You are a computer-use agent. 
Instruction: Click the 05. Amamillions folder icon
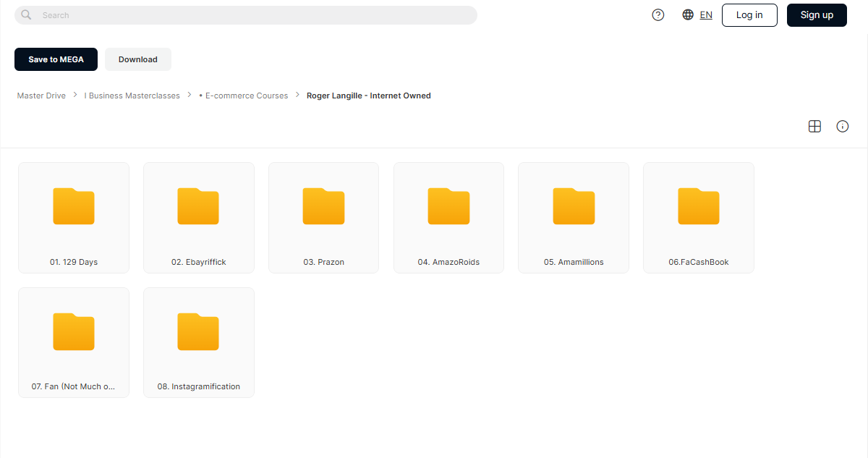click(x=574, y=206)
